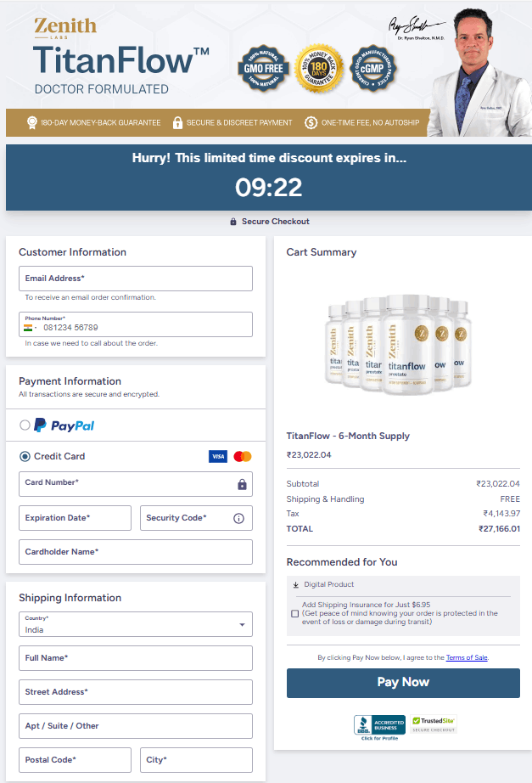Click the Email Address field

point(136,279)
